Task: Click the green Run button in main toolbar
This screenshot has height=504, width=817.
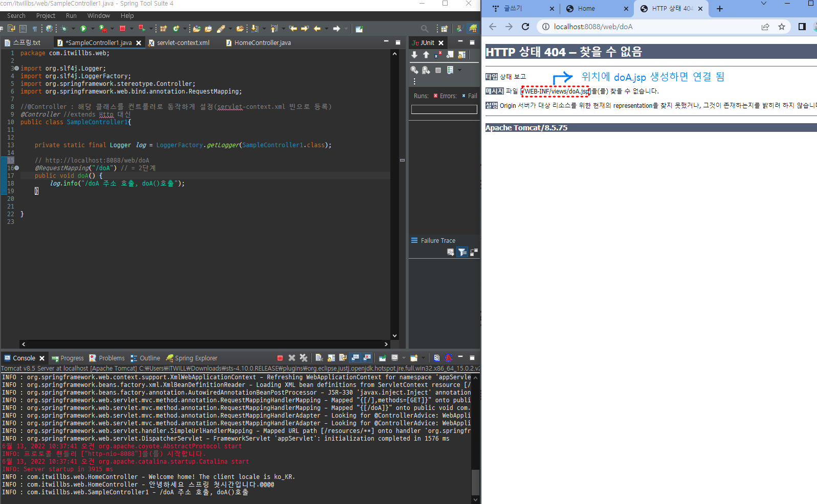Action: 83,29
